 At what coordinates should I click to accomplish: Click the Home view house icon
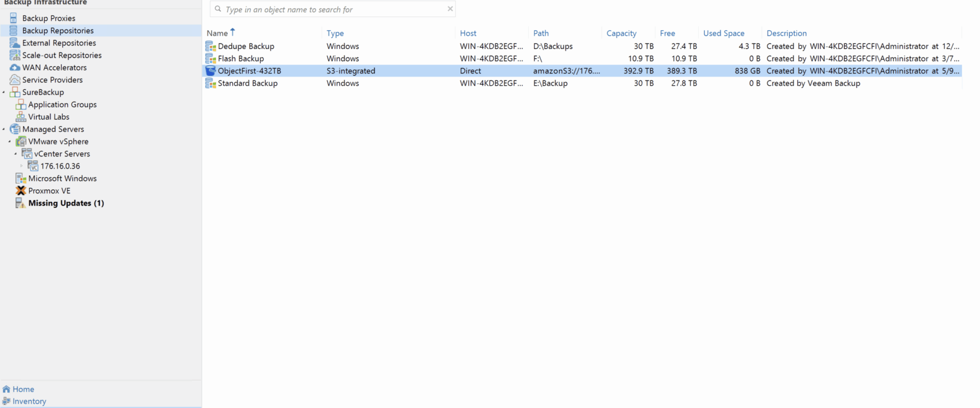tap(6, 389)
